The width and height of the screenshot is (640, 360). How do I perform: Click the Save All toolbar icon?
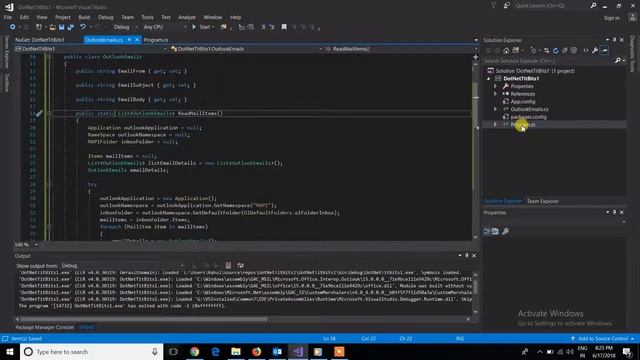click(x=70, y=27)
